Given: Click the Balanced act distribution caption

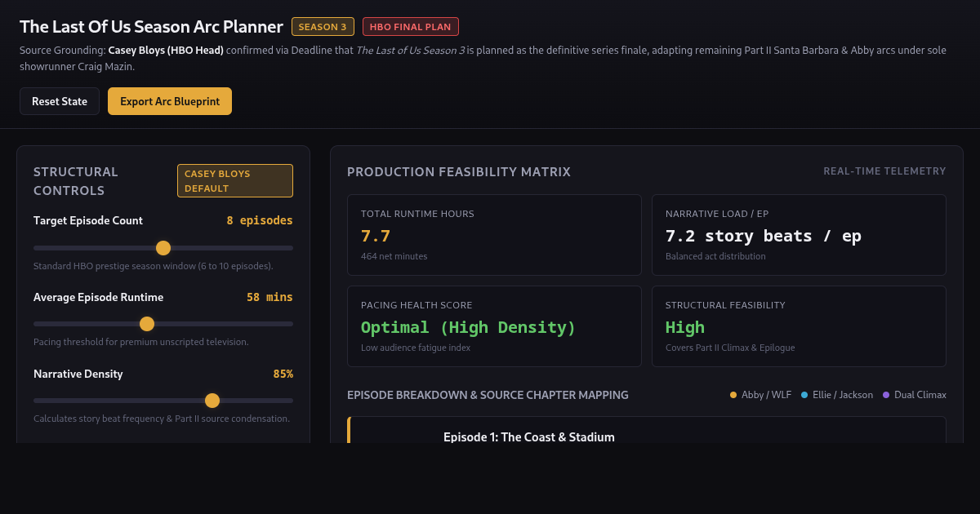Looking at the screenshot, I should [715, 256].
